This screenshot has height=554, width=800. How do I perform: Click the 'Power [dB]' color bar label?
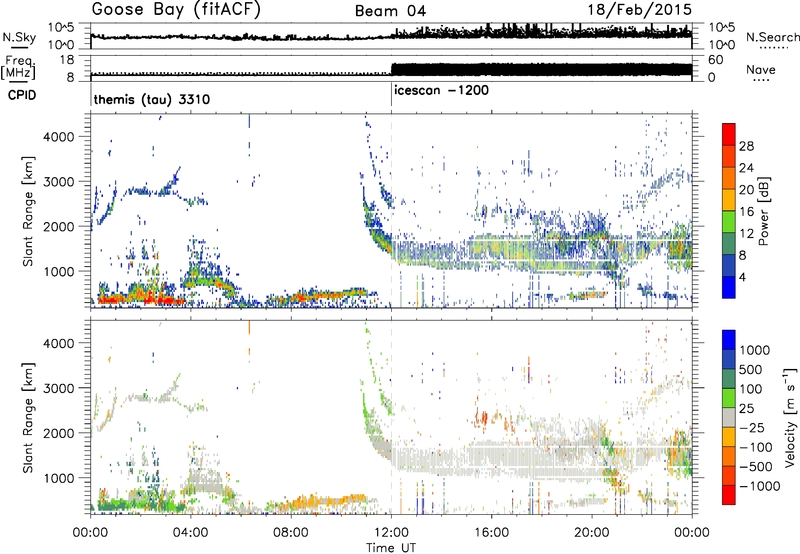click(763, 211)
